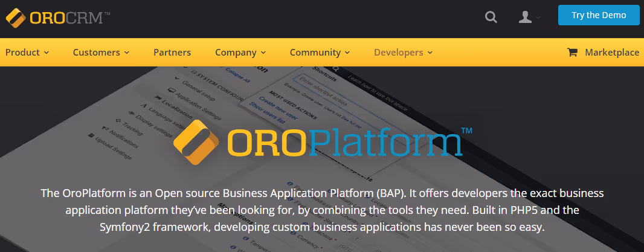The image size is (644, 252).
Task: Open the search magnifier icon
Action: (x=491, y=18)
